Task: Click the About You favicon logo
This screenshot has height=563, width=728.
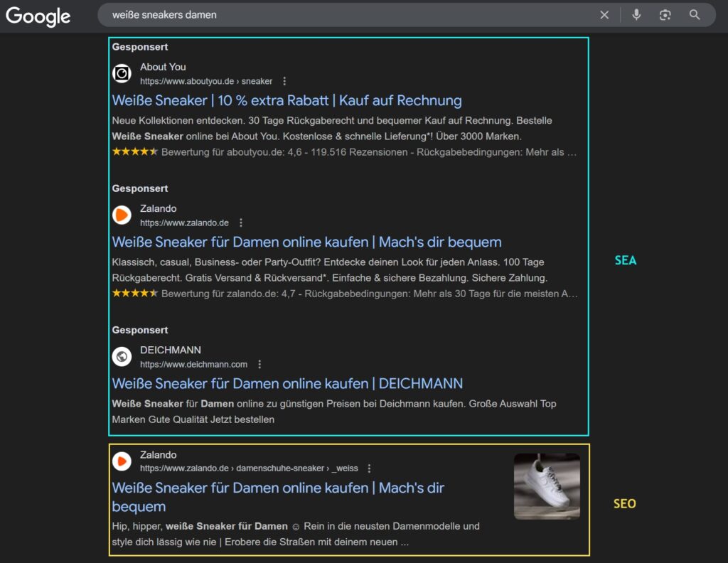Action: (x=122, y=73)
